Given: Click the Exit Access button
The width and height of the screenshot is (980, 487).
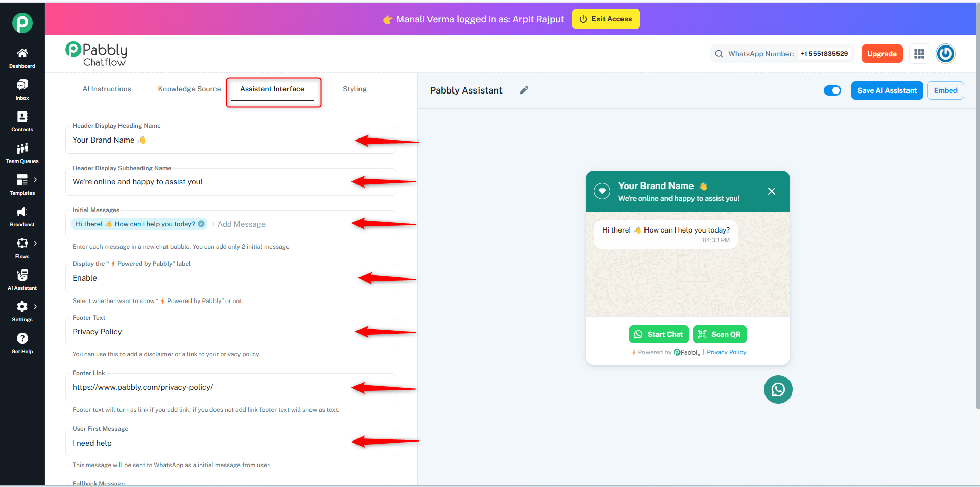Looking at the screenshot, I should coord(606,19).
